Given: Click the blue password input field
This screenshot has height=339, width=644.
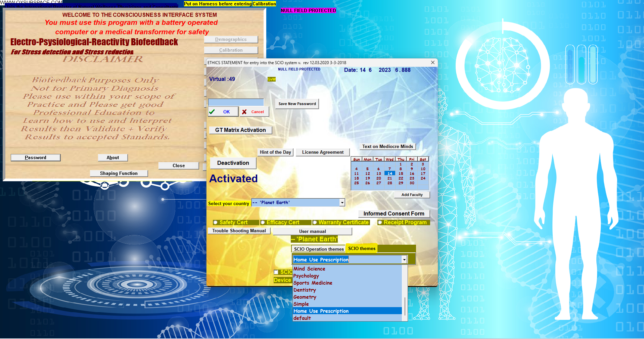Looking at the screenshot, I should point(236,102).
